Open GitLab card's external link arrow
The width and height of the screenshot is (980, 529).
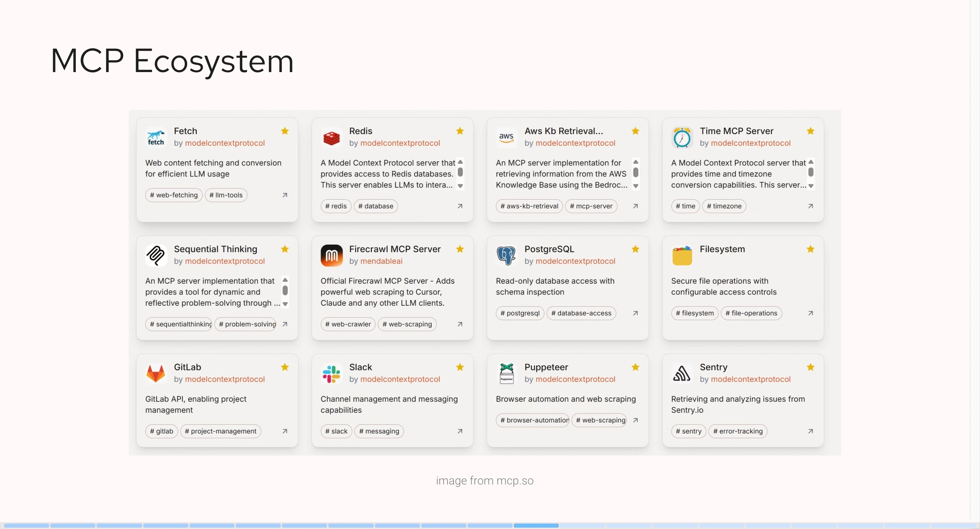[x=284, y=431]
